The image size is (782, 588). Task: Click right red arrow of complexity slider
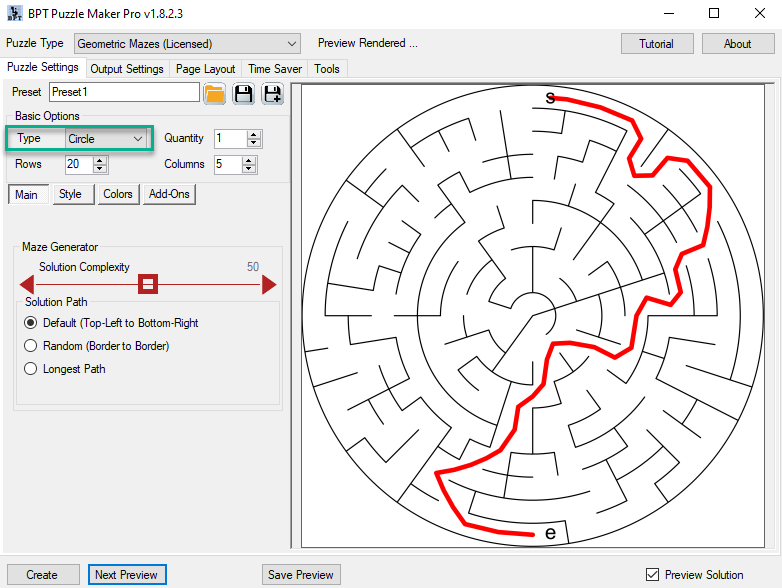coord(268,285)
